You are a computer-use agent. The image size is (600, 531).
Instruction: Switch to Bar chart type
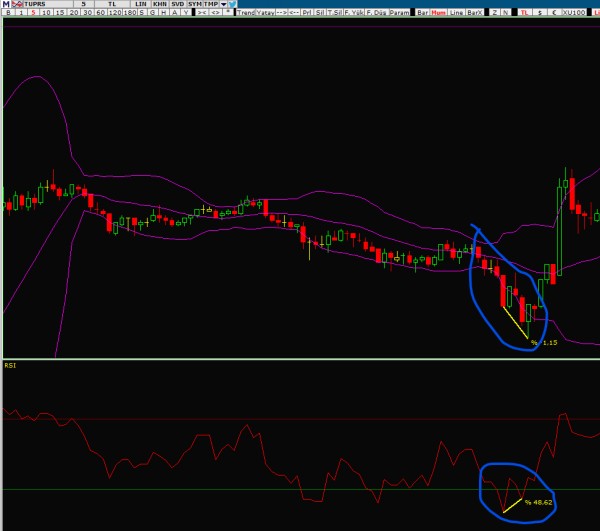click(423, 13)
